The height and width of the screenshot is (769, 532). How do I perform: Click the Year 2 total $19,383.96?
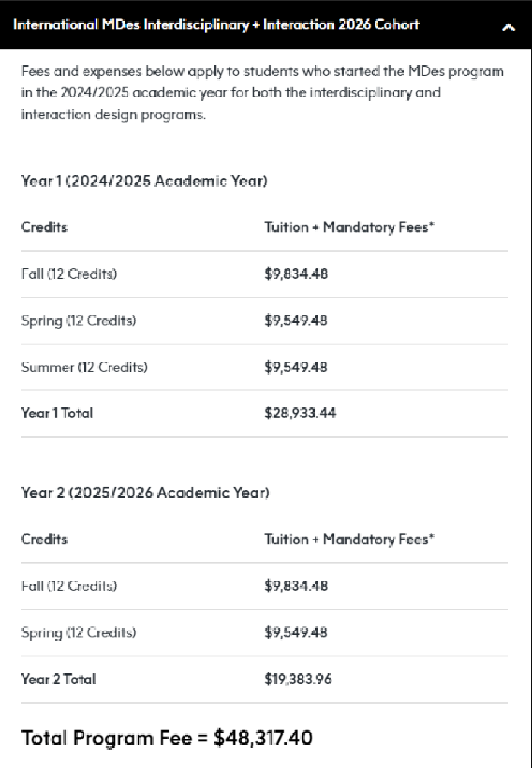298,679
